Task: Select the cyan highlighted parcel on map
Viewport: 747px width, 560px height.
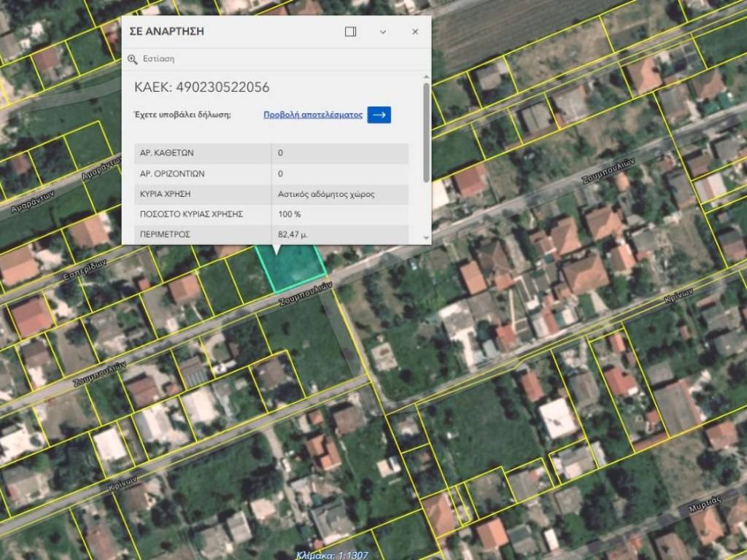Action: click(290, 268)
